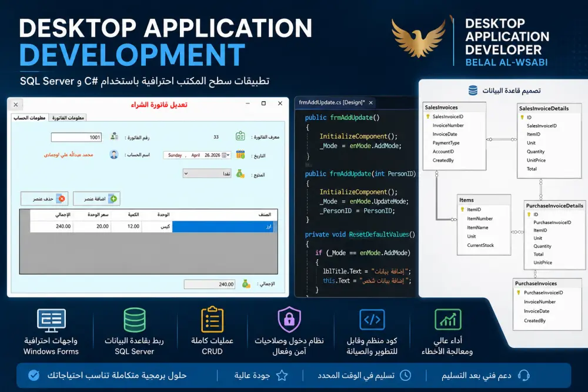Click the calendar icon beside التاريخ

coord(240,155)
